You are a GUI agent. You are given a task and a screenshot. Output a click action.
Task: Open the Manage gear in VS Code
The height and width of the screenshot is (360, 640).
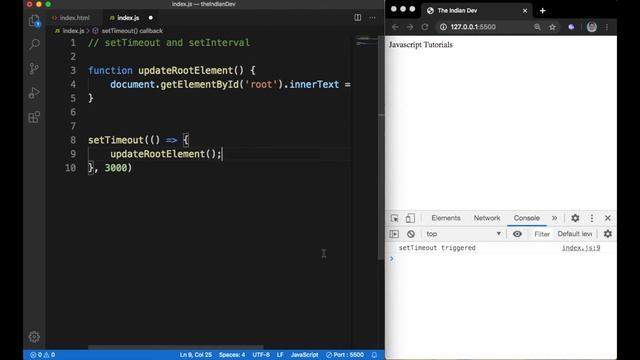point(34,337)
